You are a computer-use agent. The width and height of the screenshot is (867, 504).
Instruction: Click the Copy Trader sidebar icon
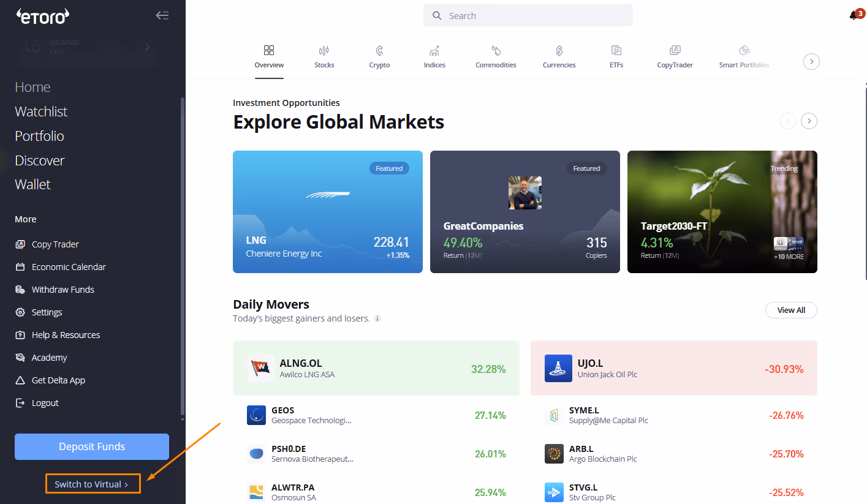coord(20,244)
